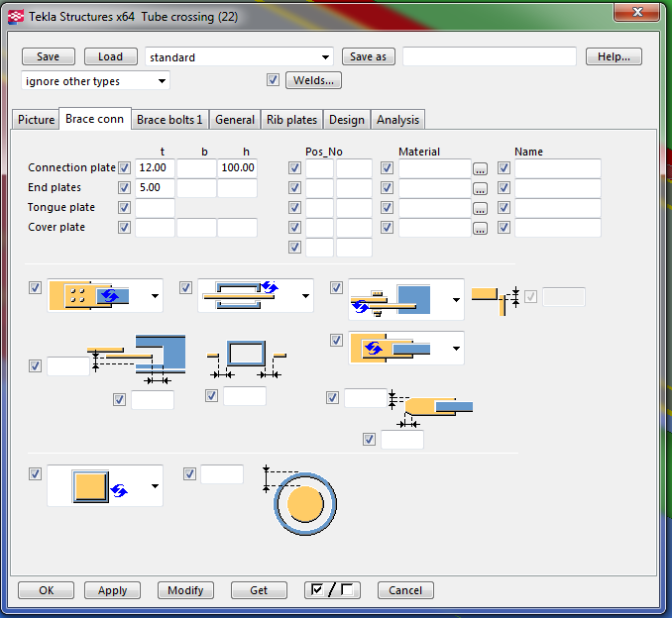Switch to the Analysis tab
The width and height of the screenshot is (672, 618).
coord(398,120)
